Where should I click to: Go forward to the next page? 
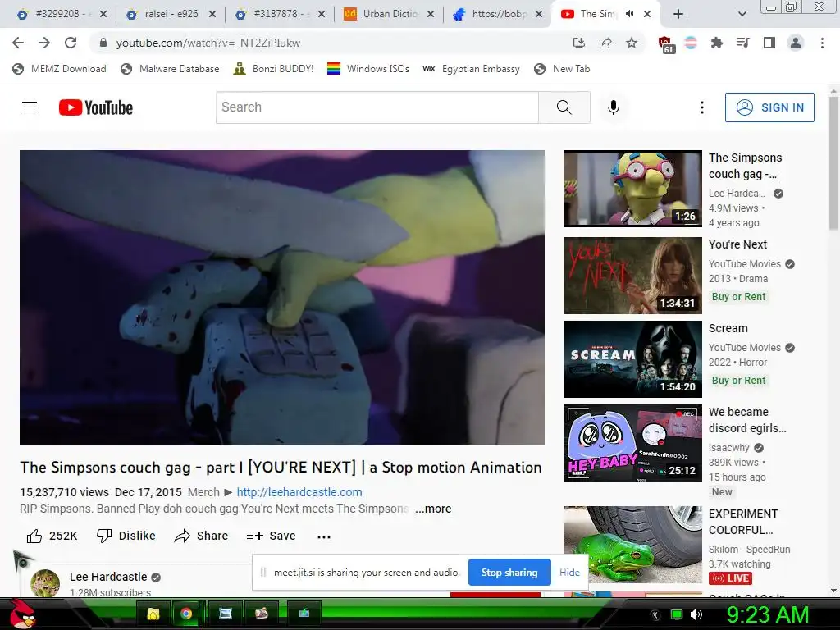point(44,43)
